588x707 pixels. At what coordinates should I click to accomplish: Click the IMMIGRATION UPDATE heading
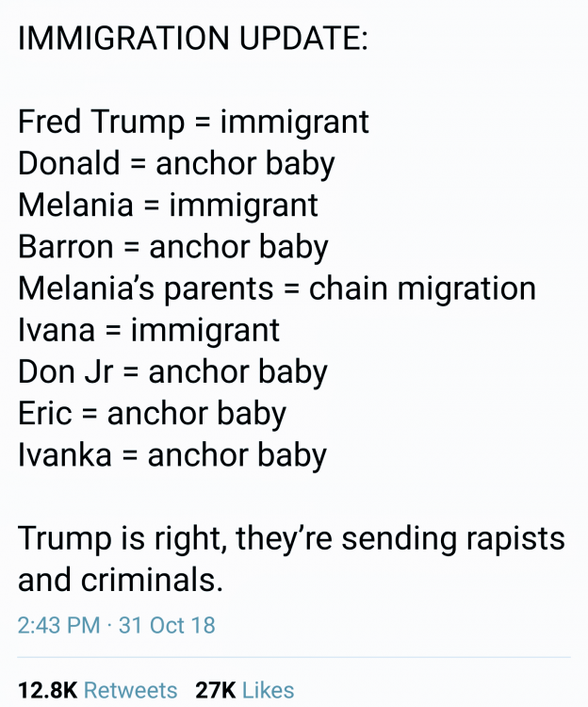pyautogui.click(x=193, y=38)
